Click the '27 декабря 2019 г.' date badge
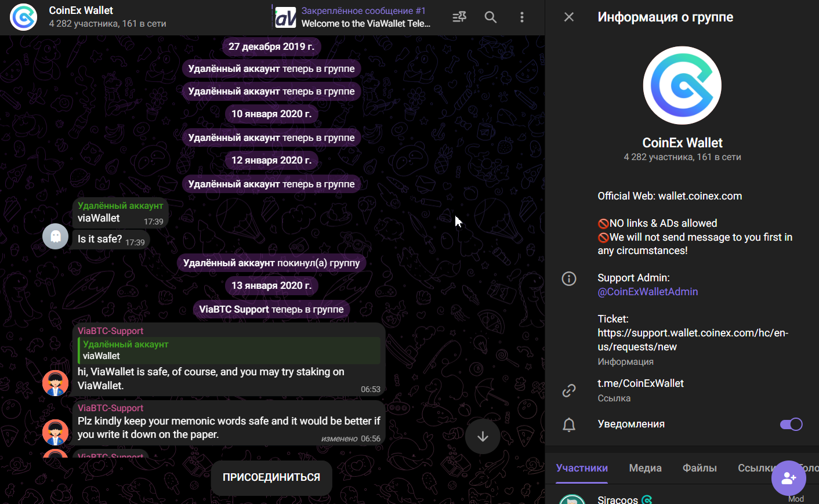819x504 pixels. click(271, 46)
